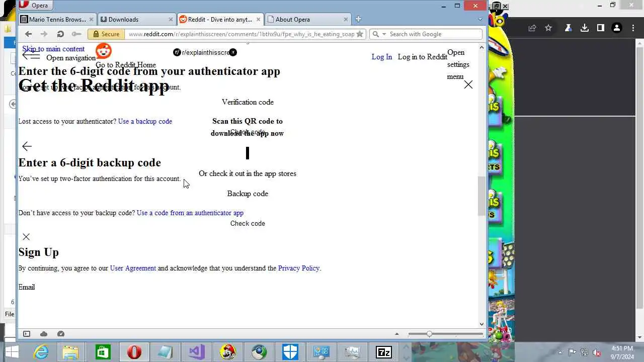Open Internet Explorer from the taskbar
The height and width of the screenshot is (362, 644).
(40, 352)
